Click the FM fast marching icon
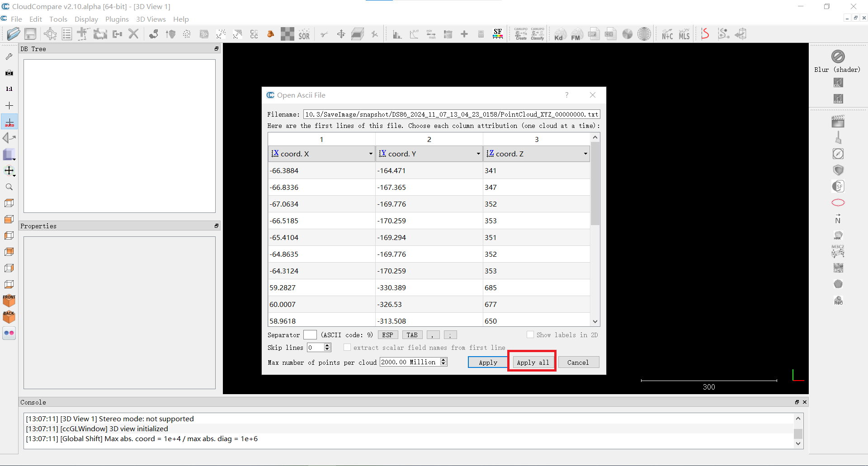Screen dimensions: 868x466 coord(576,34)
